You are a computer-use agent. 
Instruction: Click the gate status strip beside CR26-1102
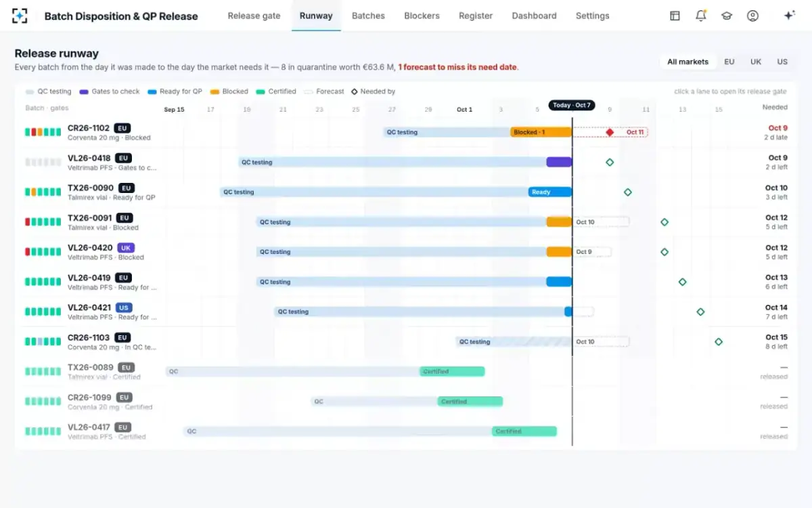point(43,132)
